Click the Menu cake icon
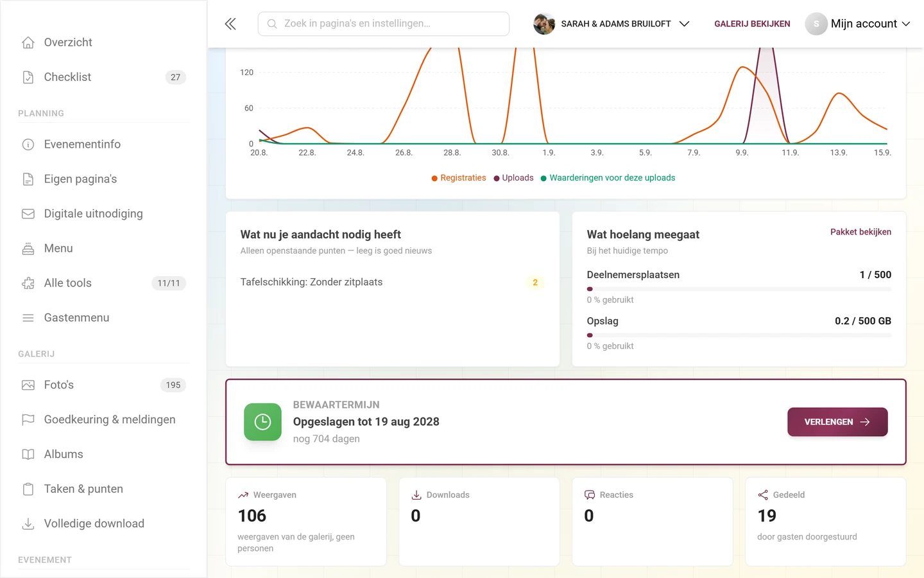Image resolution: width=924 pixels, height=578 pixels. [x=28, y=249]
